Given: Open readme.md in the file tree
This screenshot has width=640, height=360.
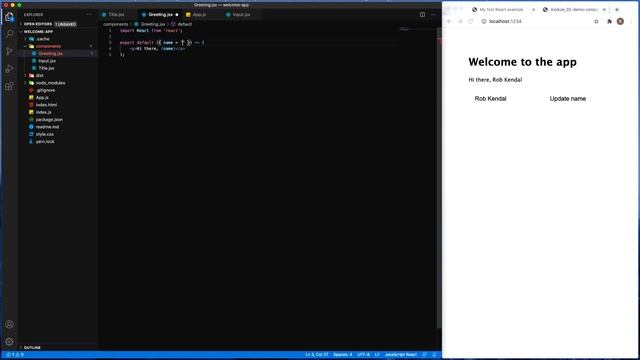Looking at the screenshot, I should 47,127.
